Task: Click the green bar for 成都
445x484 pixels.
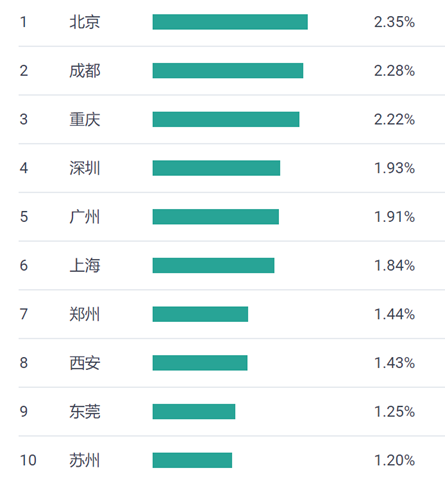Action: click(228, 71)
